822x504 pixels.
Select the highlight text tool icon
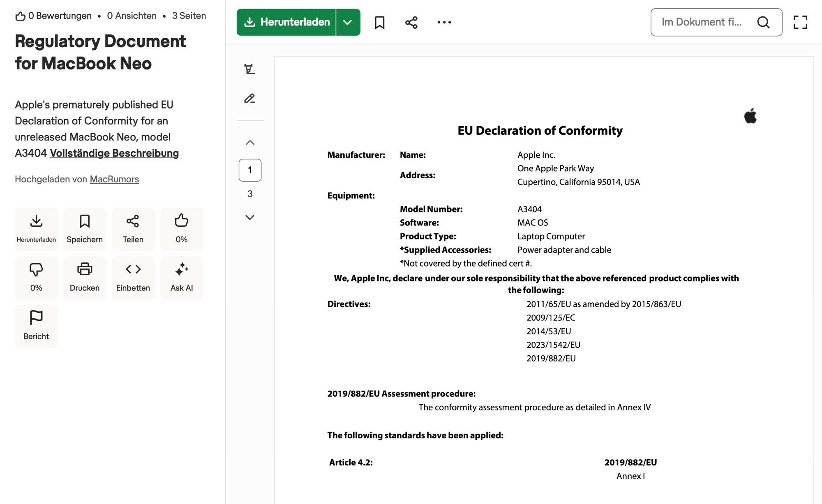pos(249,69)
